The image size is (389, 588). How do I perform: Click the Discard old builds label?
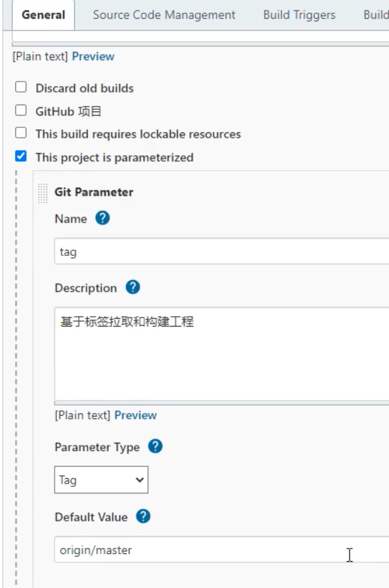click(x=84, y=88)
